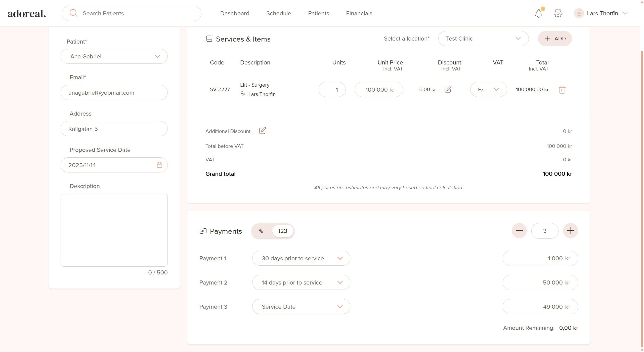Open the Proposed Service Date calendar
The width and height of the screenshot is (644, 352).
pos(159,165)
